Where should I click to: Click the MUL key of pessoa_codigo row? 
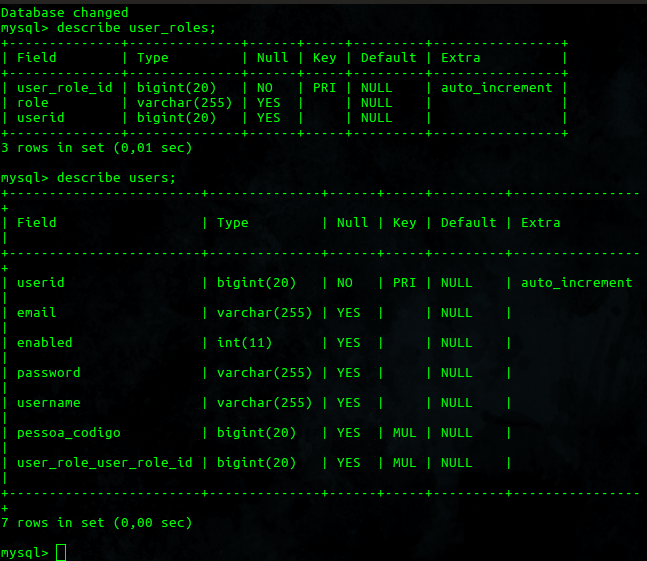(404, 433)
